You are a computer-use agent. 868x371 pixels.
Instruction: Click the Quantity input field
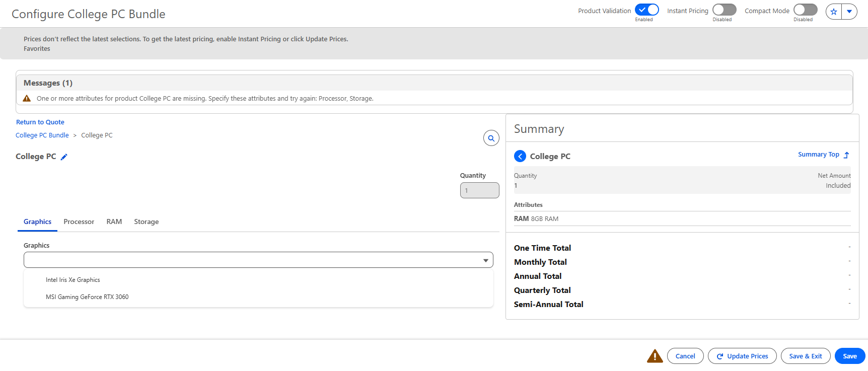(x=479, y=190)
